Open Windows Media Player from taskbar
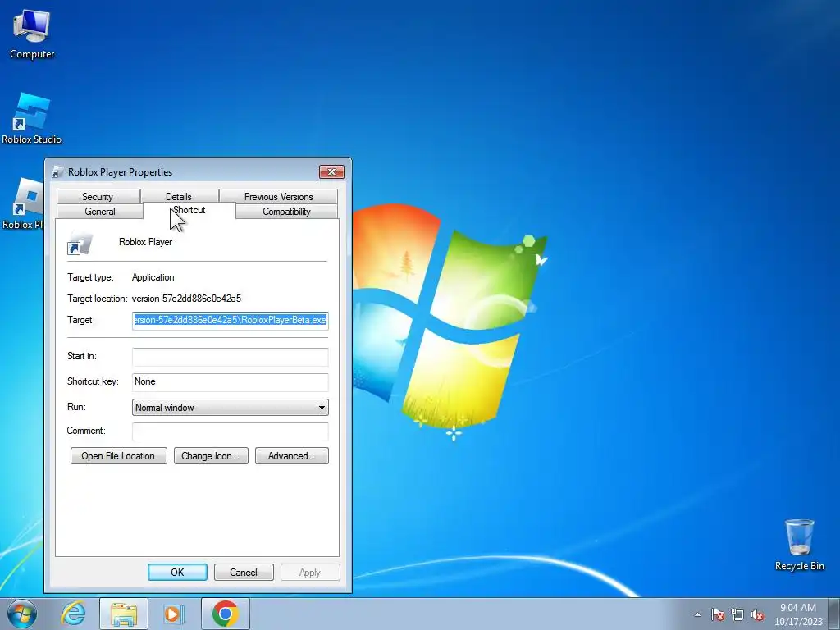 pos(174,614)
